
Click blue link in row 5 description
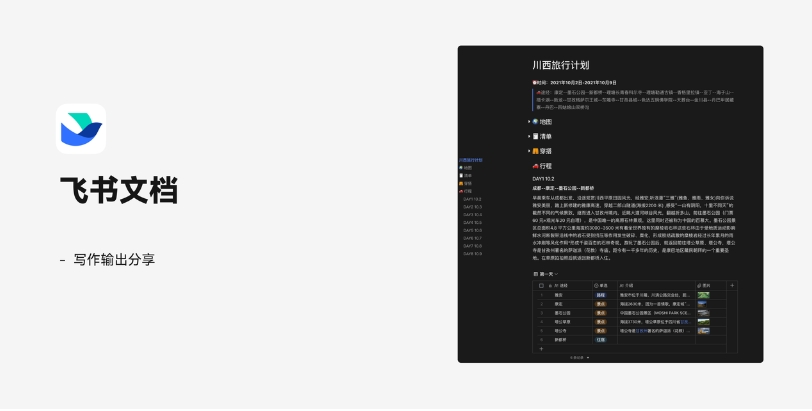point(642,331)
